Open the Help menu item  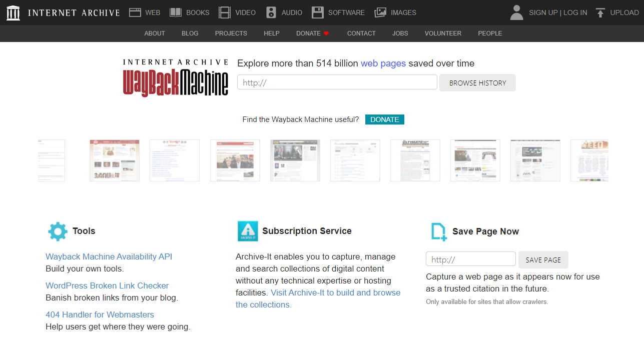[272, 33]
